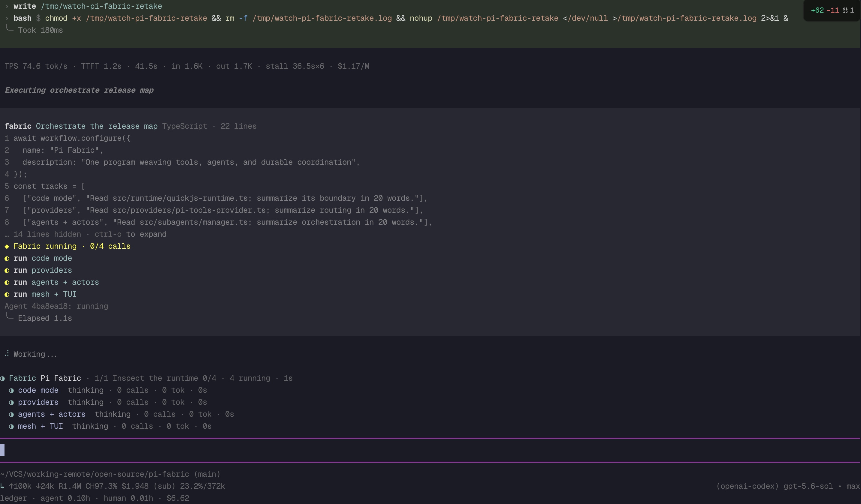Click the stall 36.5s×6 stat
The image size is (861, 504).
pos(295,66)
